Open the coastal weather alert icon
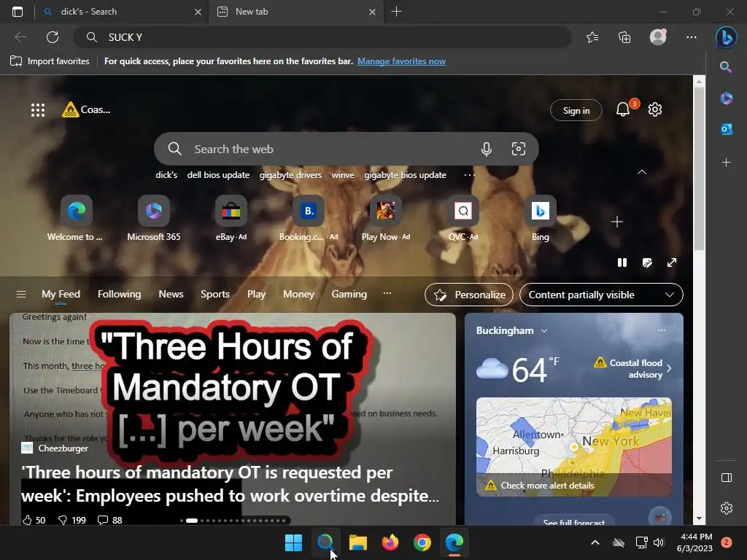The width and height of the screenshot is (747, 560). coord(70,109)
